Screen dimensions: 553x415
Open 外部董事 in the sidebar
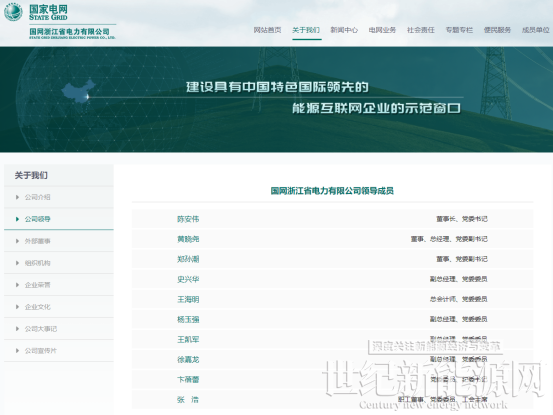click(37, 241)
